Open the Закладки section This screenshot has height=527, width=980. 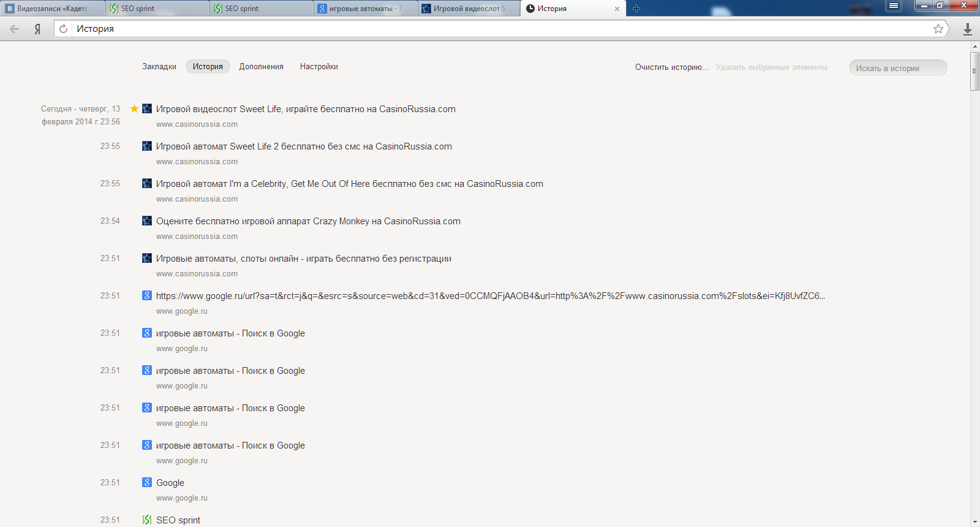(x=159, y=66)
